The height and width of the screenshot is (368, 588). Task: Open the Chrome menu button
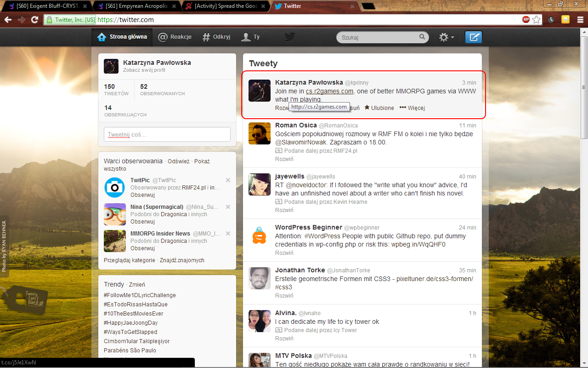pyautogui.click(x=580, y=20)
